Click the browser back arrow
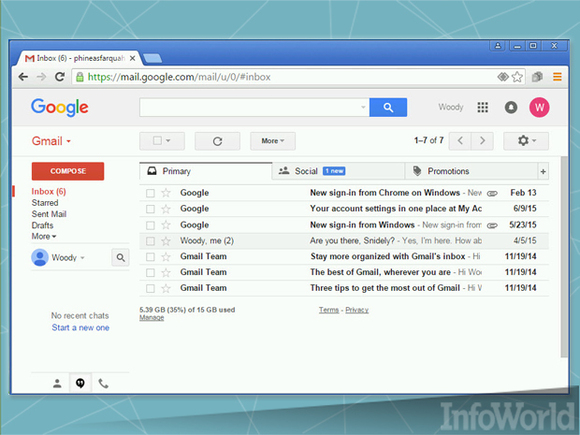The image size is (580, 435). [23, 77]
